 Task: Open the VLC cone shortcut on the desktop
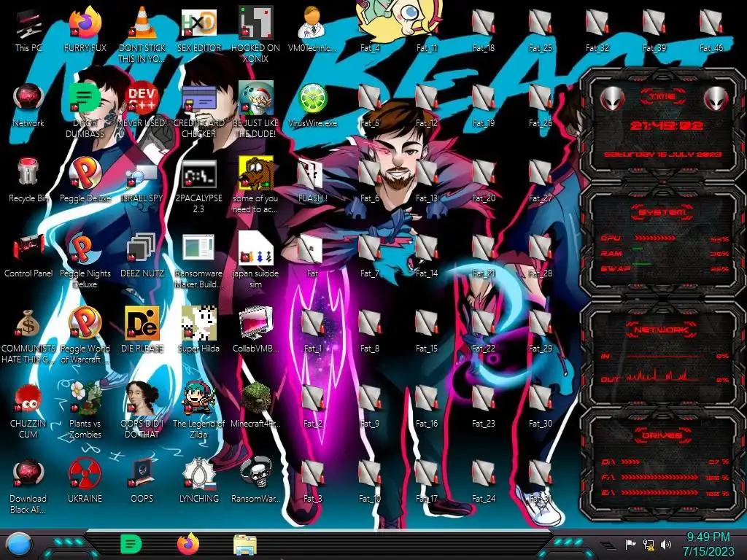pos(142,35)
